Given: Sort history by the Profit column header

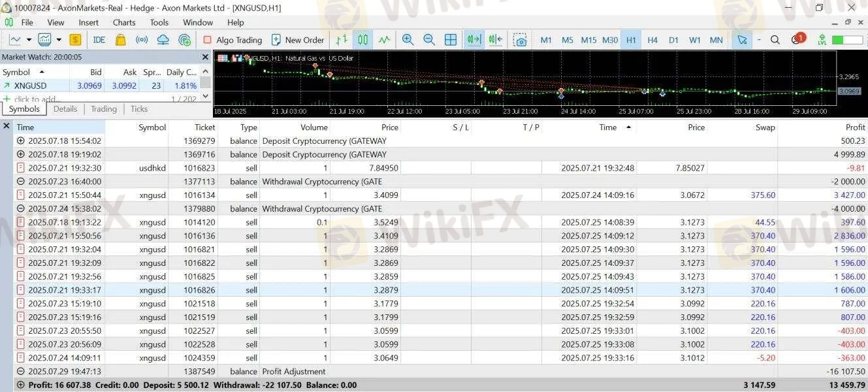Looking at the screenshot, I should coord(855,127).
